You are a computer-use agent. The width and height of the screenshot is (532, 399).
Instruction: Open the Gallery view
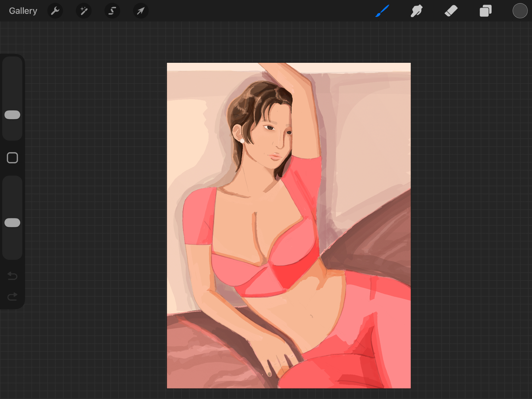23,11
